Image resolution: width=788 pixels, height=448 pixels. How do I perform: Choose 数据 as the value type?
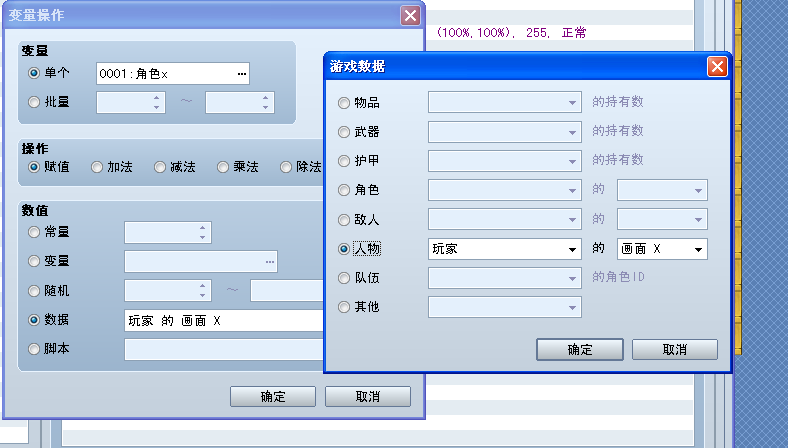[x=34, y=320]
